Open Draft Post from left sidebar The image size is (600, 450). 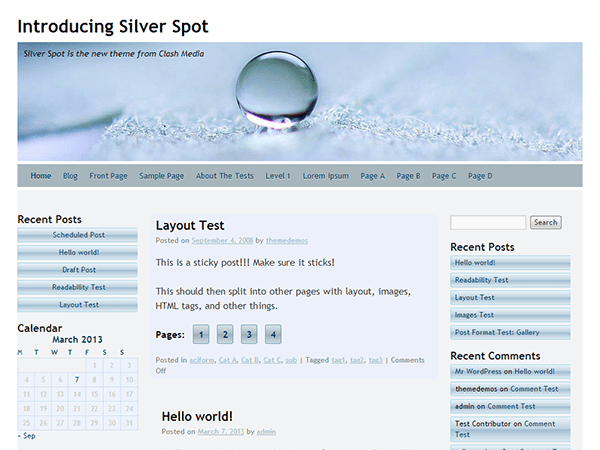coord(78,270)
